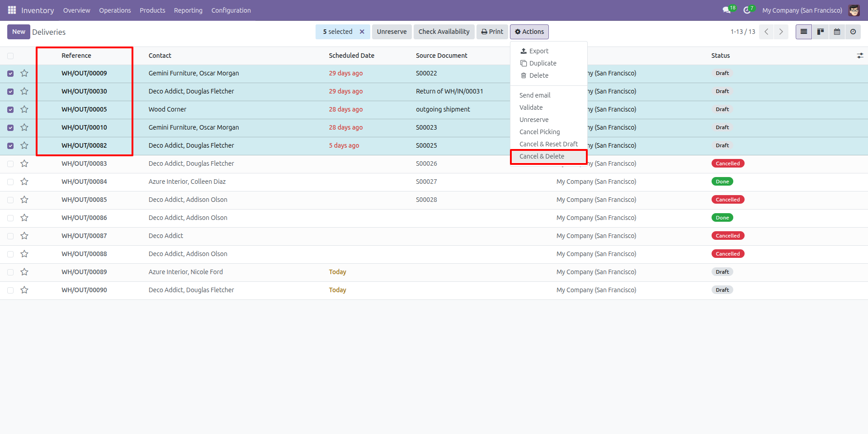
Task: Open the user avatar menu
Action: pos(854,10)
